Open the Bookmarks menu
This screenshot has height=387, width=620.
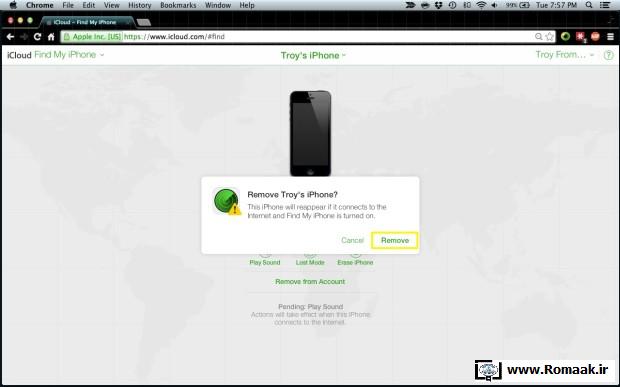point(178,5)
